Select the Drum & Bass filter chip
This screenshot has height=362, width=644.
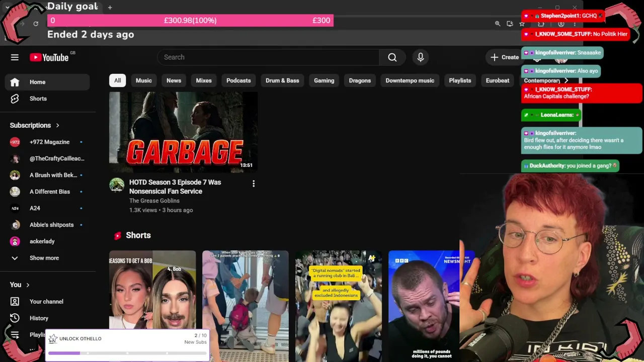(282, 80)
